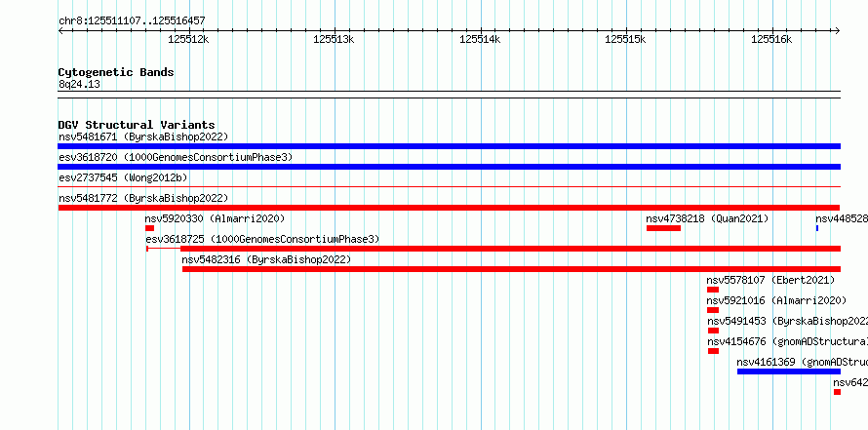Click the ruler's left end arrow

pyautogui.click(x=60, y=31)
